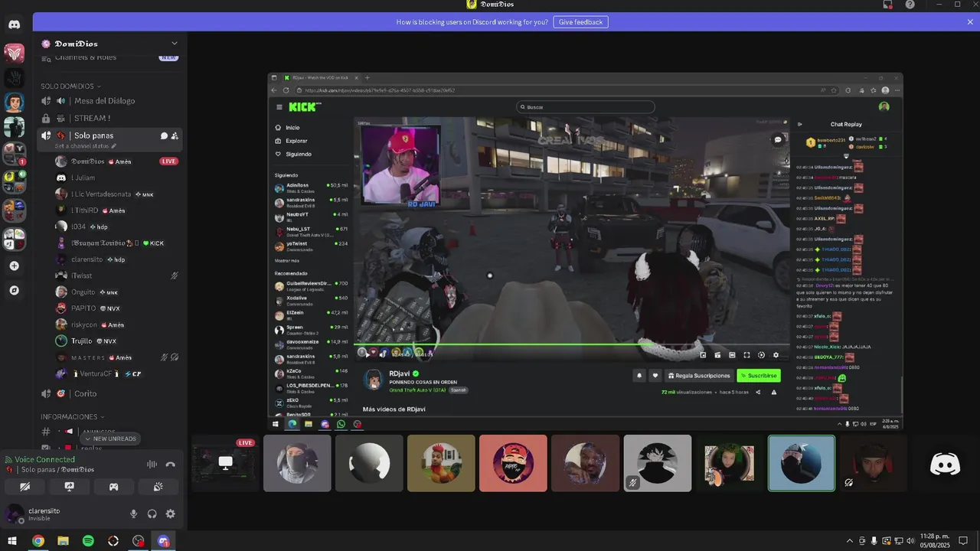Viewport: 980px width, 551px height.
Task: Open Windows notification center icon
Action: coord(963,541)
